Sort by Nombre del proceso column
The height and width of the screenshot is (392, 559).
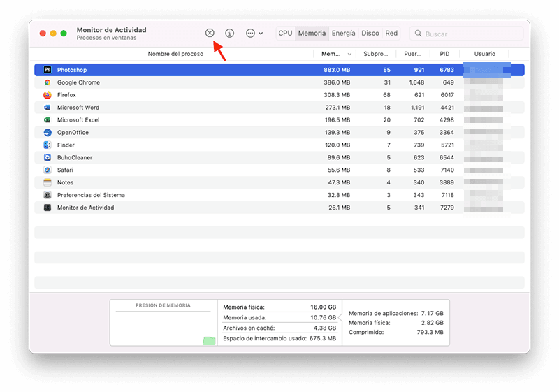click(x=175, y=54)
